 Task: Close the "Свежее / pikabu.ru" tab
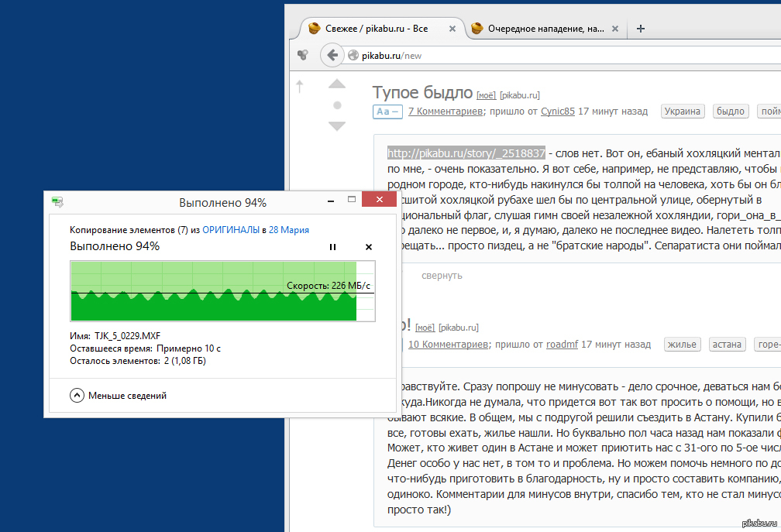pos(452,29)
